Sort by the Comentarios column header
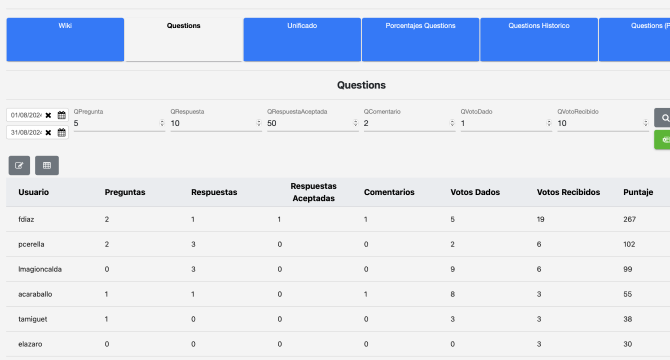The image size is (670, 360). (389, 192)
